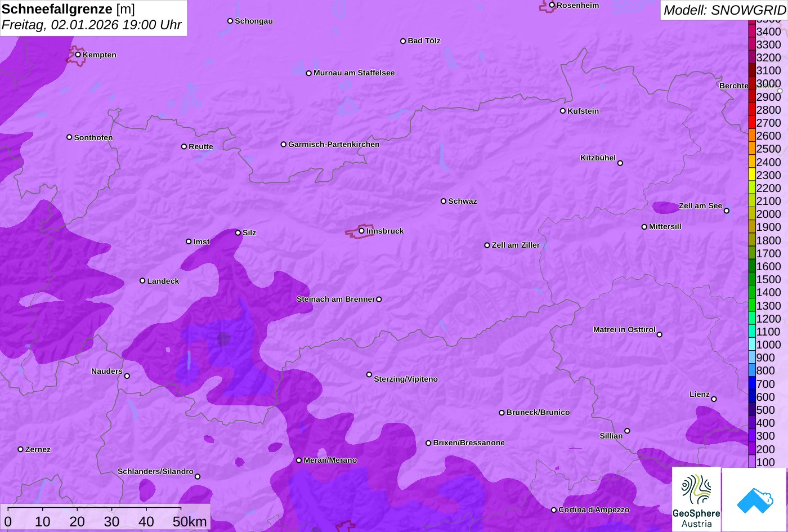Image resolution: width=788 pixels, height=532 pixels.
Task: Select the Garmisch-Partenkirchen marker
Action: (283, 144)
